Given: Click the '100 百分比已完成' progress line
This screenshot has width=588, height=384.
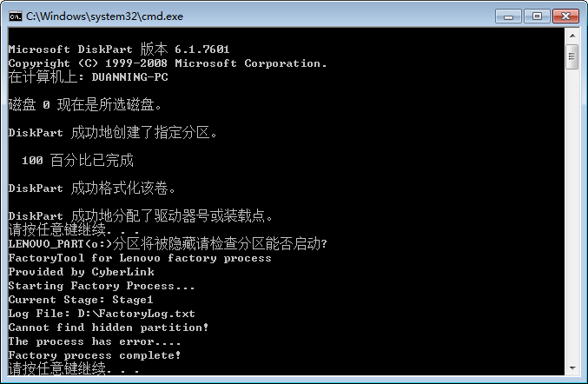Looking at the screenshot, I should [77, 160].
